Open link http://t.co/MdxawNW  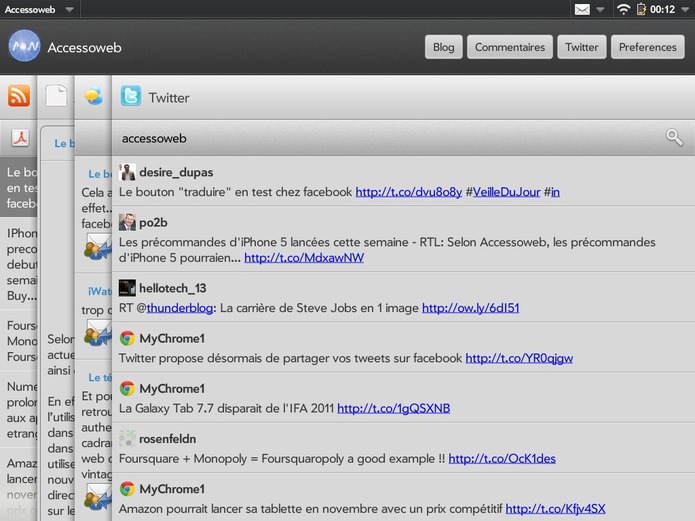304,258
